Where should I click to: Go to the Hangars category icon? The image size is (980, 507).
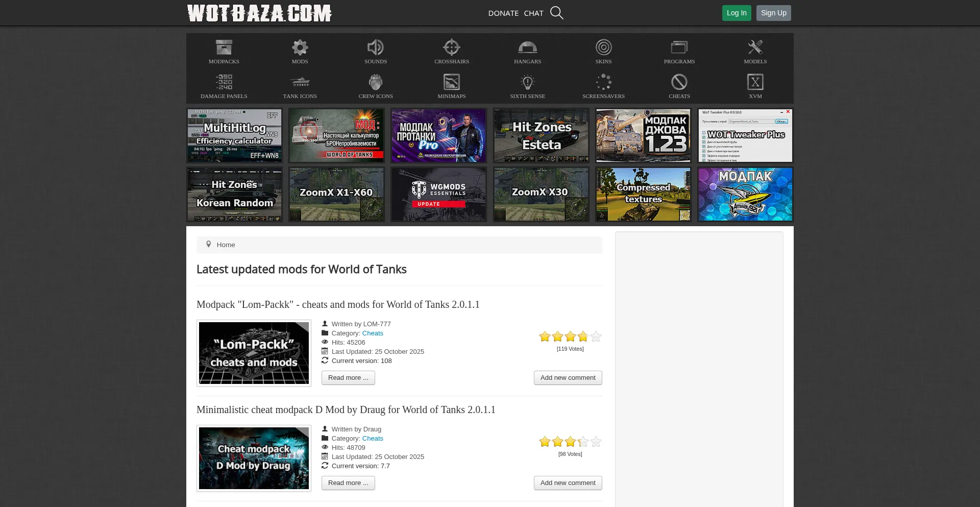[x=527, y=48]
